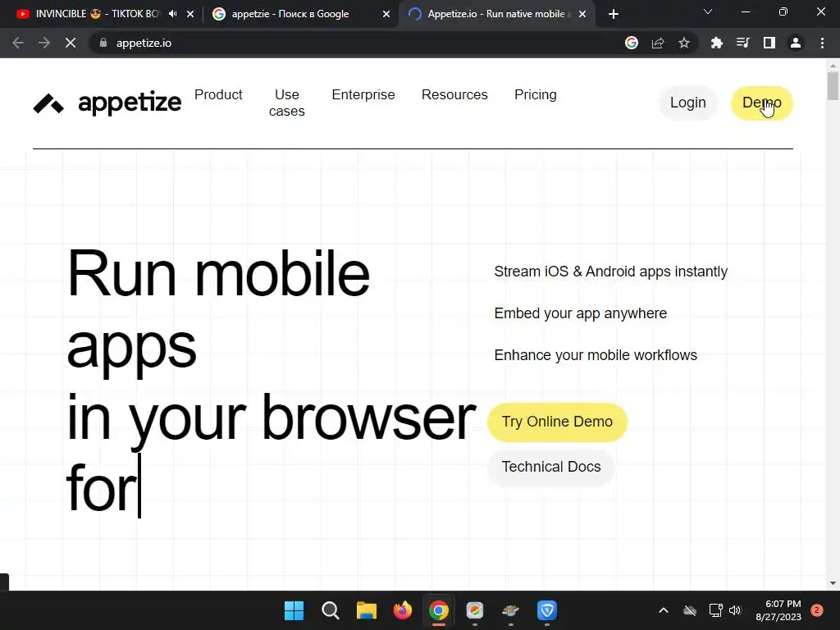
Task: Click 'Enhance your mobile workflows' text
Action: point(596,355)
